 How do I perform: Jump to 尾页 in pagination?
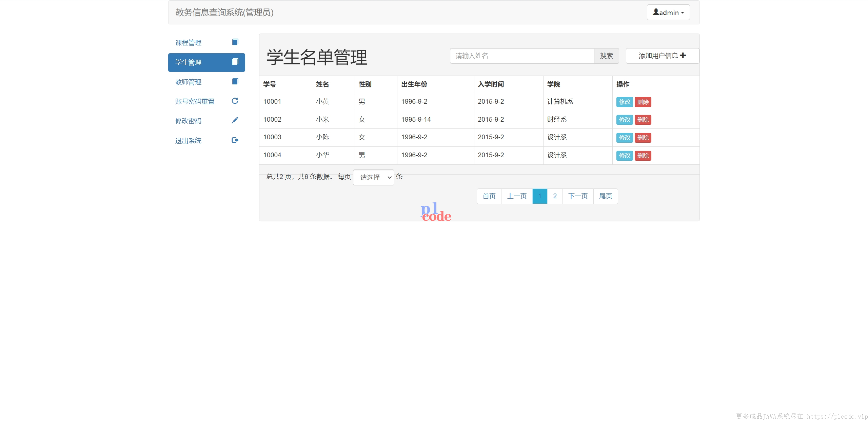pyautogui.click(x=606, y=196)
